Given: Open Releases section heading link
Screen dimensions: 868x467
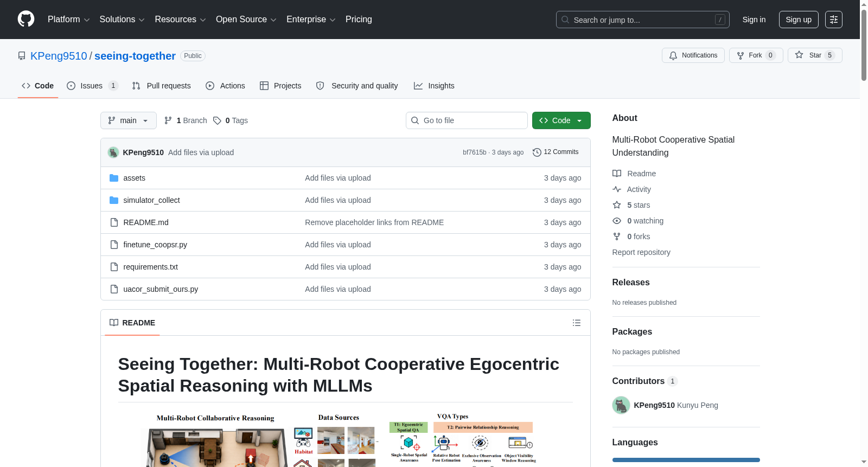Looking at the screenshot, I should tap(631, 283).
